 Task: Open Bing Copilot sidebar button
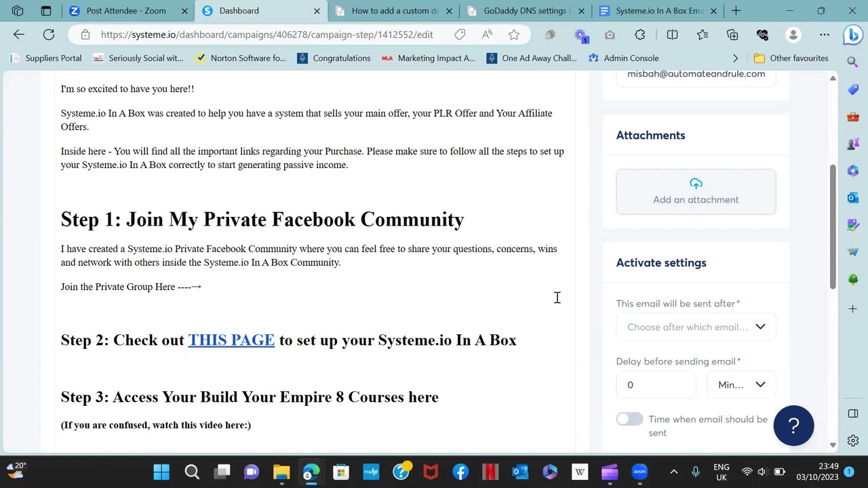click(x=853, y=35)
